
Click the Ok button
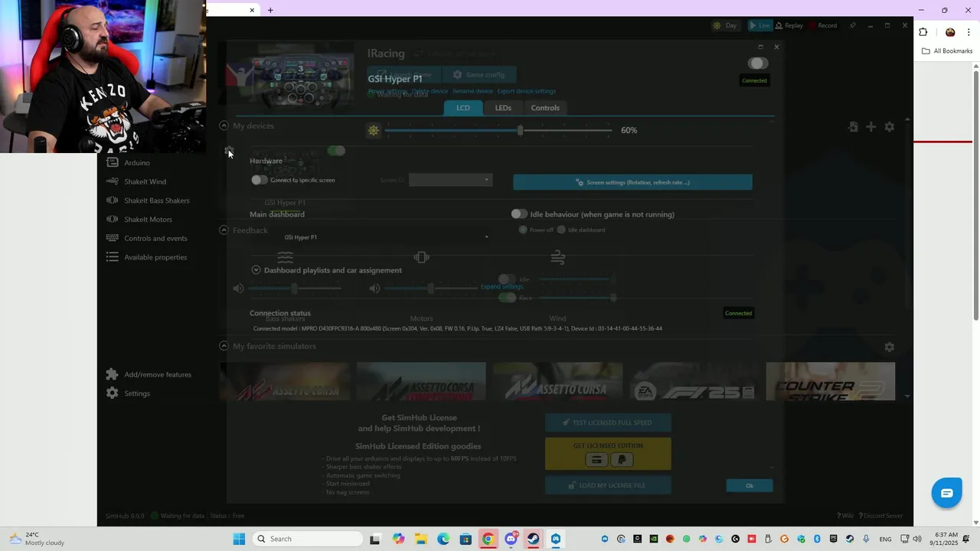750,486
